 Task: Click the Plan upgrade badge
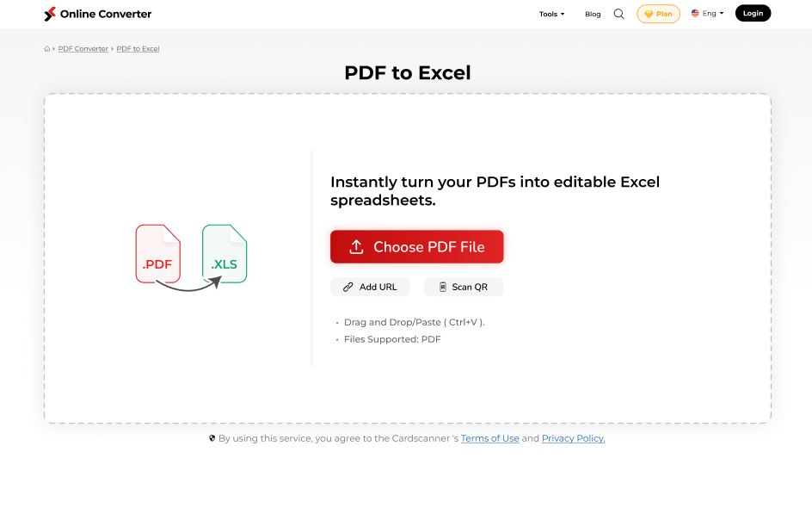(658, 14)
